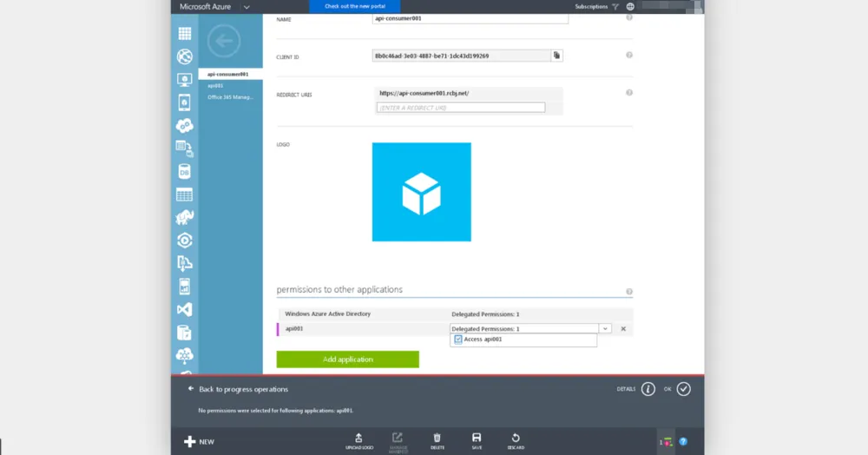This screenshot has width=868, height=455.
Task: Open Mobile Services phone icon in sidebar
Action: coord(184,102)
